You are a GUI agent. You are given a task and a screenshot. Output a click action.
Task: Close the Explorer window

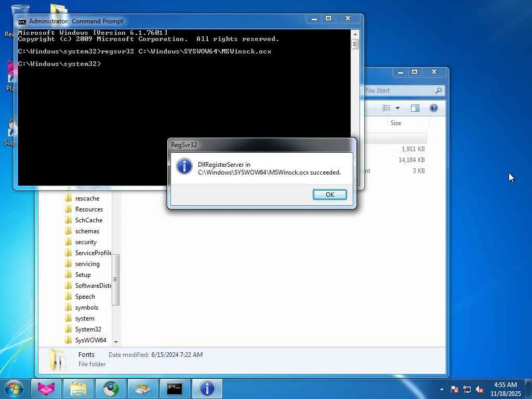click(434, 72)
